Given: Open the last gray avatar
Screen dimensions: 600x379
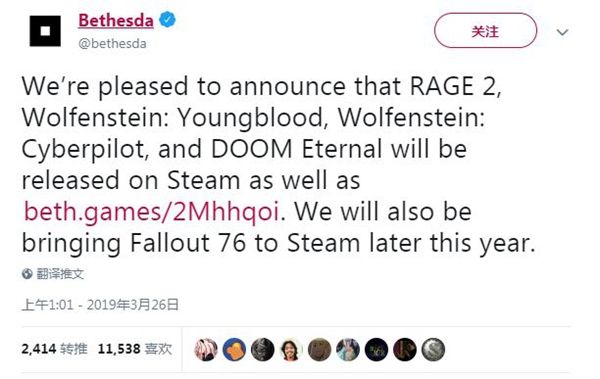Looking at the screenshot, I should click(433, 350).
